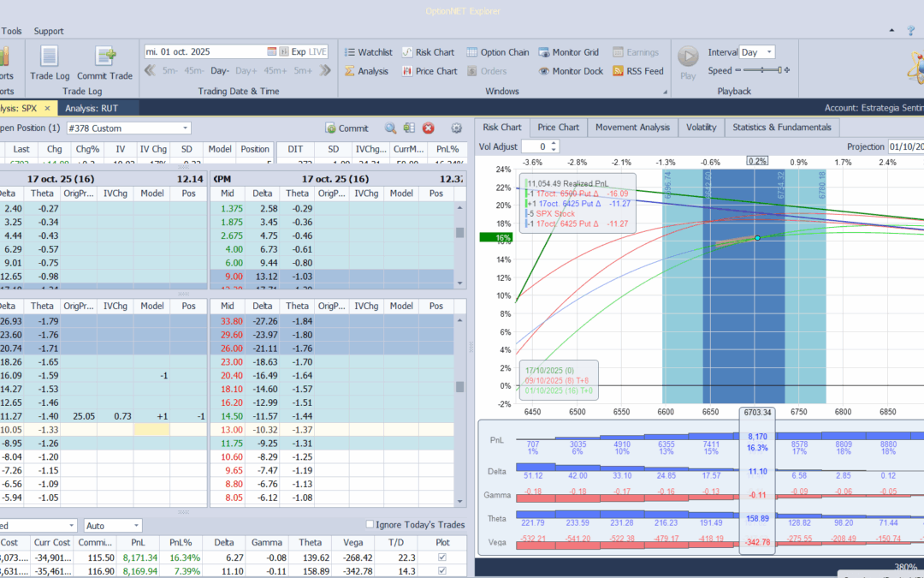This screenshot has height=578, width=924.
Task: Click the 45m- time step button
Action: 194,71
